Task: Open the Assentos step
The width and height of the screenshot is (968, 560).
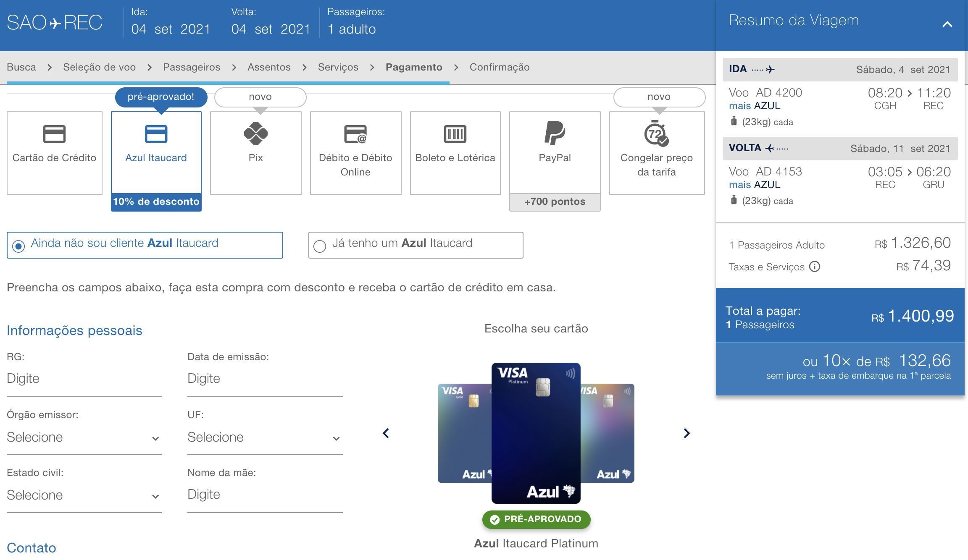Action: (x=269, y=67)
